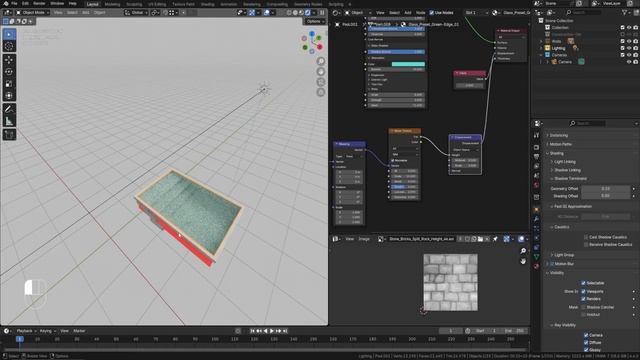Open the outliner filter funnel icon

click(624, 13)
